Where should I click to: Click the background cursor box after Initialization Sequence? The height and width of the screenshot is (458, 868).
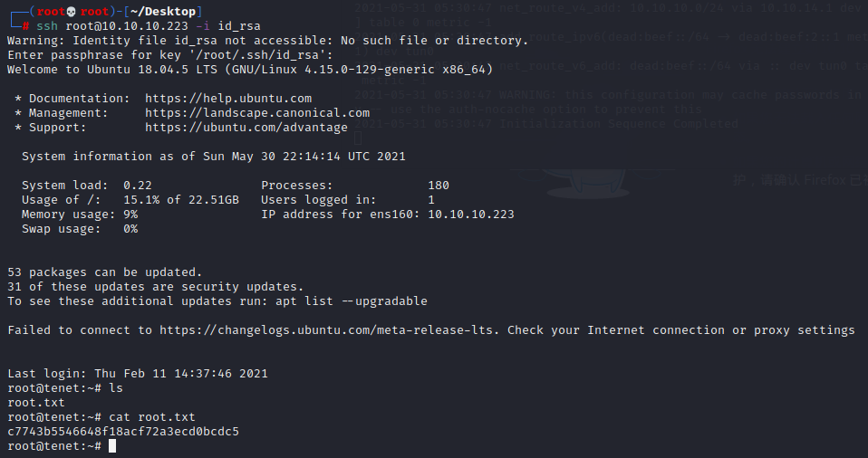point(358,138)
